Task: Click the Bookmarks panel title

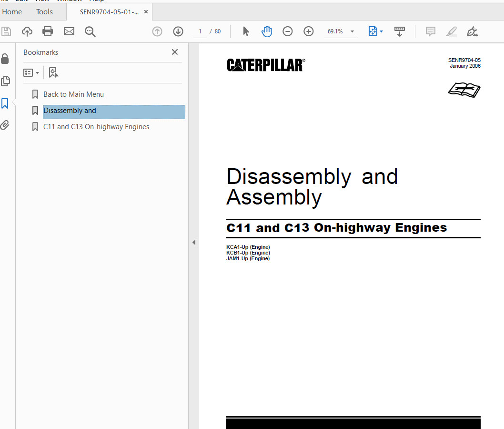Action: [41, 52]
